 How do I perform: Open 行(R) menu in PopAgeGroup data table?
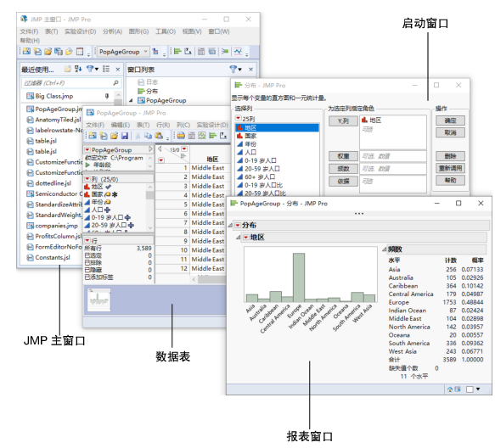coord(163,125)
